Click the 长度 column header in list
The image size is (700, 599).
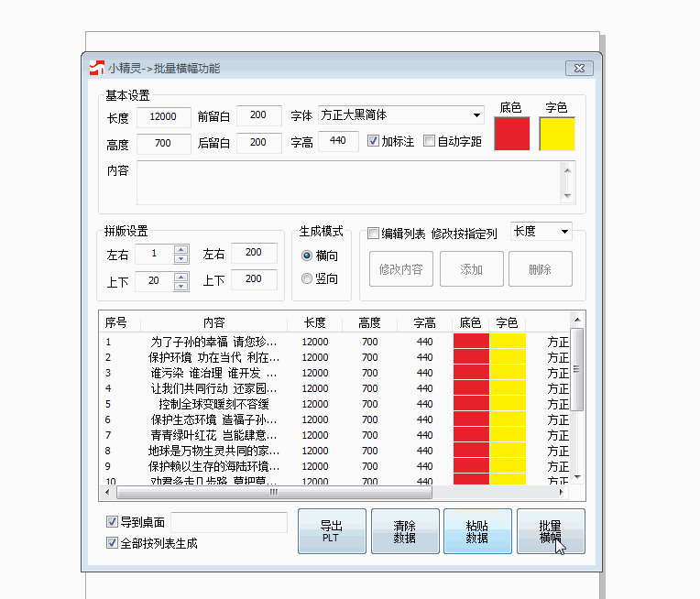pyautogui.click(x=315, y=322)
